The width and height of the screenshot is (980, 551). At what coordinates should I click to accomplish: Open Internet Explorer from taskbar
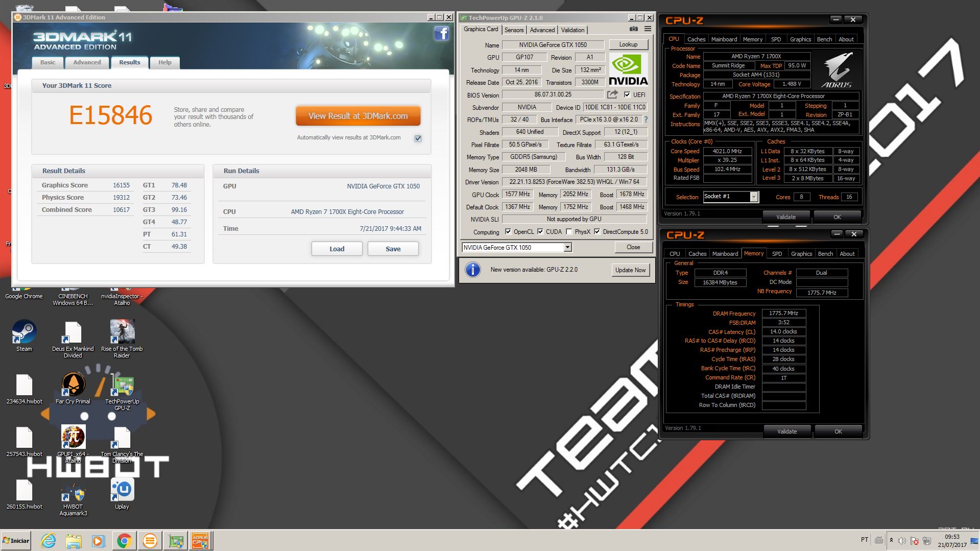[49, 540]
